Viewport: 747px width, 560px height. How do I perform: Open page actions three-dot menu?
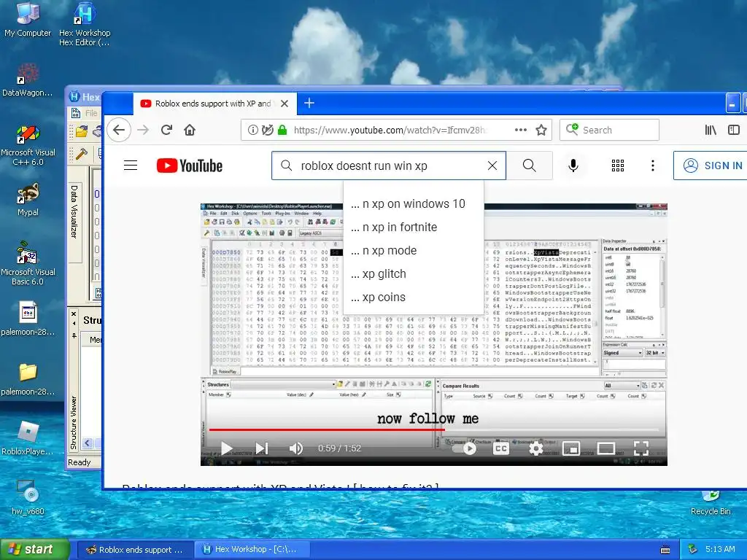(521, 130)
